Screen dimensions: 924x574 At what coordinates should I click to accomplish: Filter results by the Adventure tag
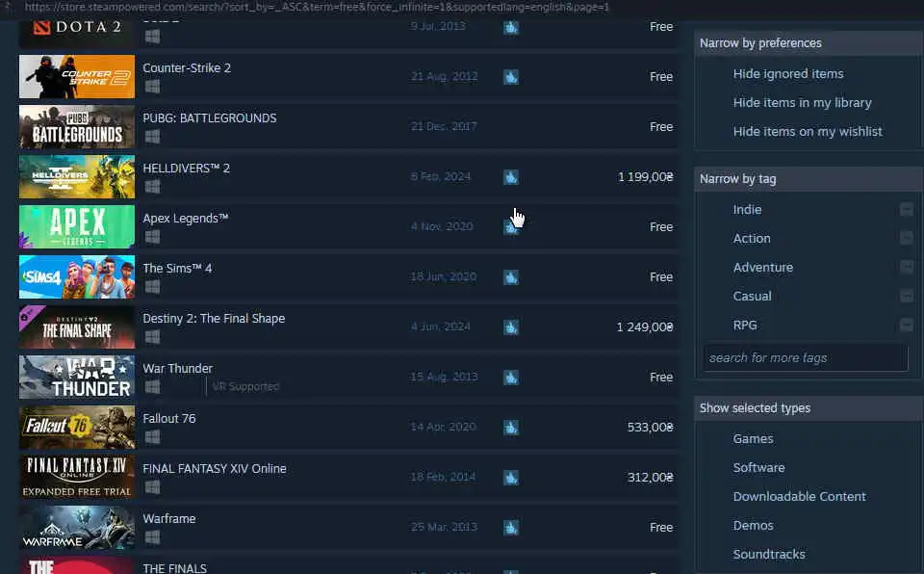762,267
